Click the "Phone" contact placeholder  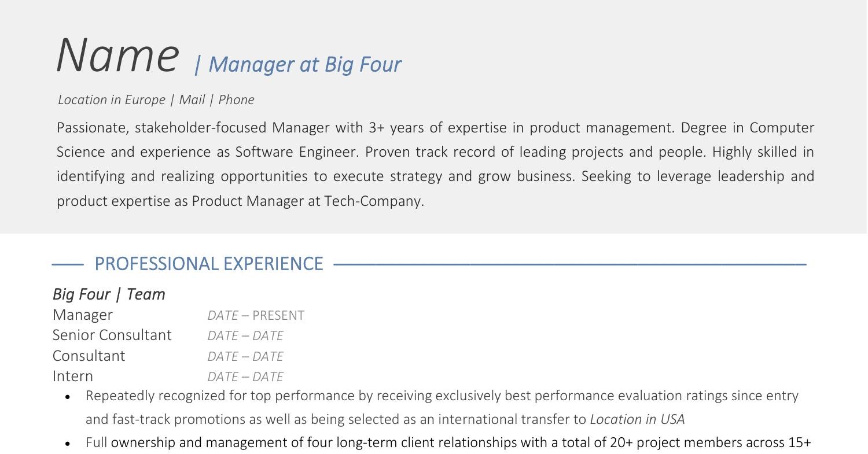236,99
